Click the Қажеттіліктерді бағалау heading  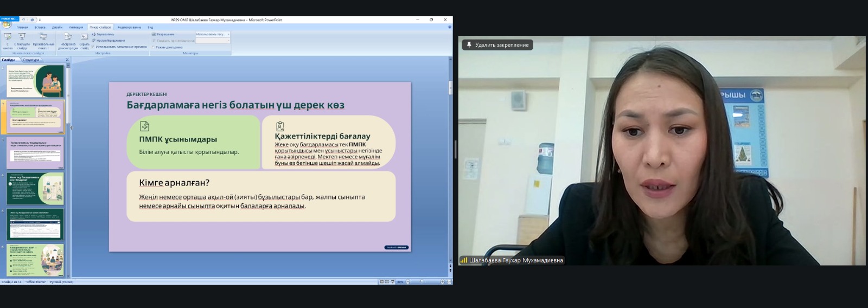click(322, 136)
